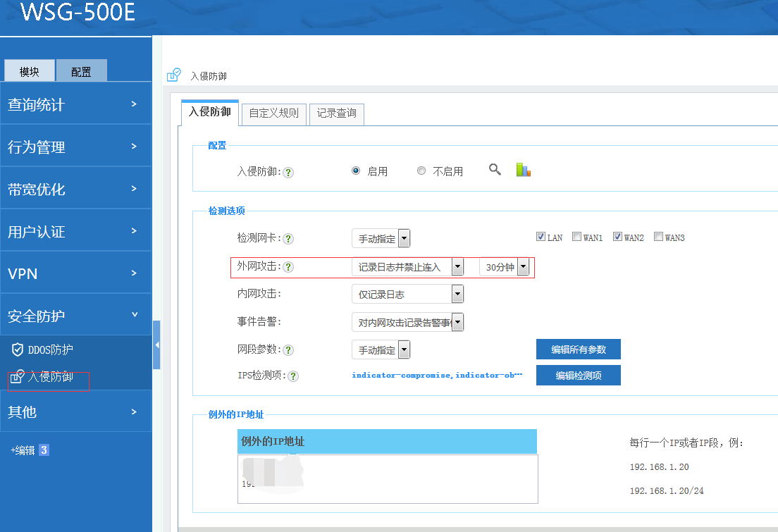Screen dimensions: 778x532
Task: Click the 编辑所有参数 button
Action: tap(578, 349)
